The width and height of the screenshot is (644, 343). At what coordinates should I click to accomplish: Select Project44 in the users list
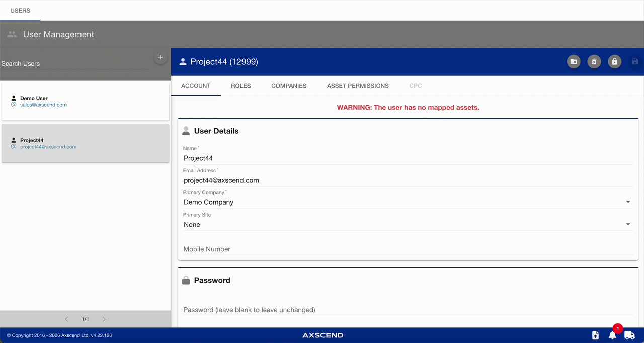pos(85,144)
